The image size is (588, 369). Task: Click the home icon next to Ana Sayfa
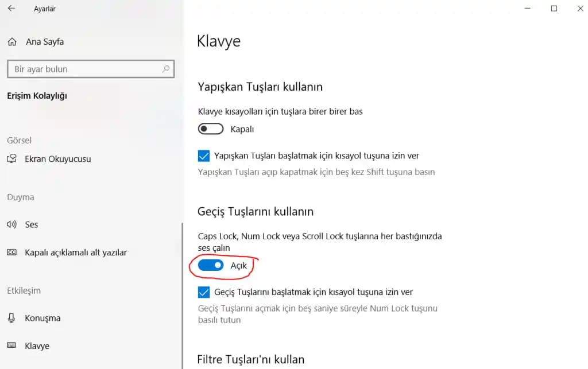click(x=12, y=41)
